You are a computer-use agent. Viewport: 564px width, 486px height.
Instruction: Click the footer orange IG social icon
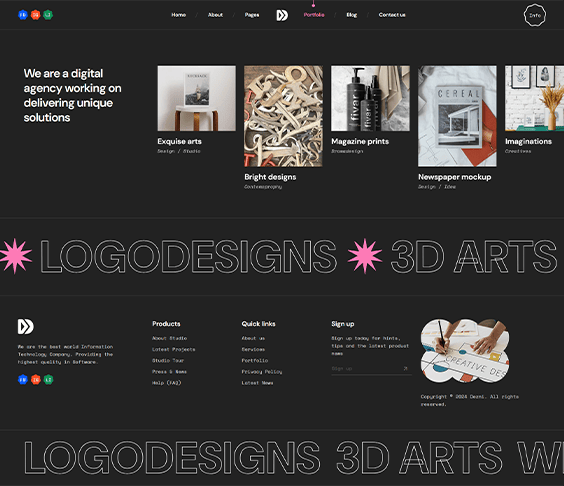[36, 380]
